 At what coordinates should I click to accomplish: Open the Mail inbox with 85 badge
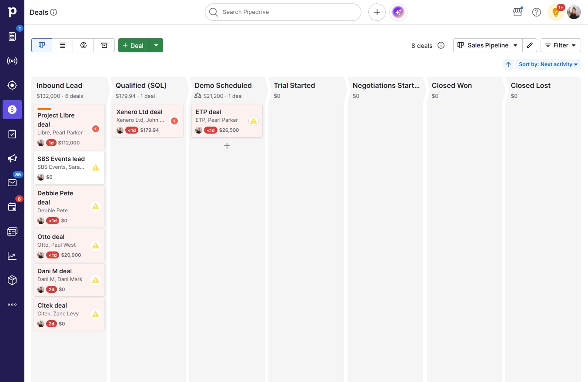[x=12, y=183]
